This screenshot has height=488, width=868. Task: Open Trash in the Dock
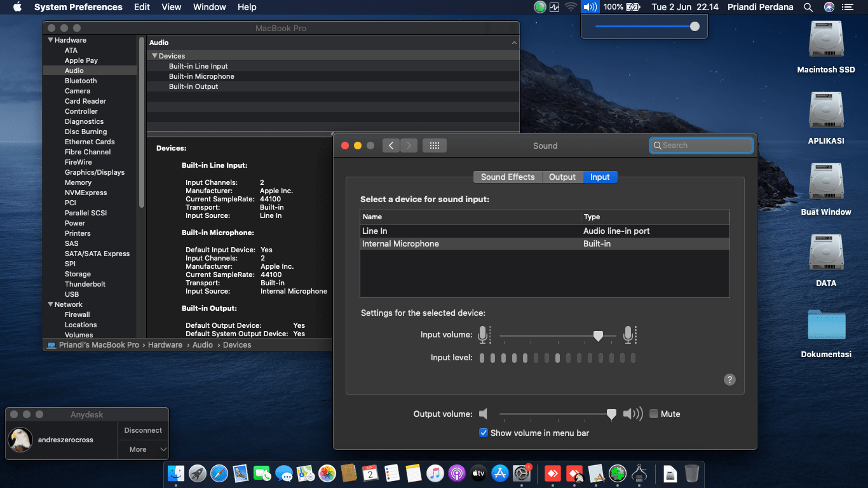[x=692, y=473]
